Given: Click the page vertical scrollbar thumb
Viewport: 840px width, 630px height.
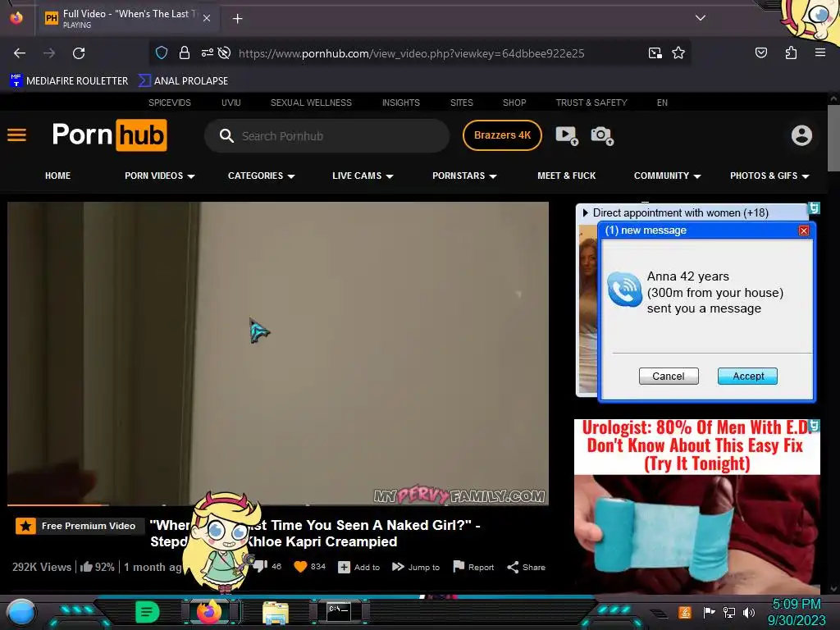Looking at the screenshot, I should coord(833,138).
